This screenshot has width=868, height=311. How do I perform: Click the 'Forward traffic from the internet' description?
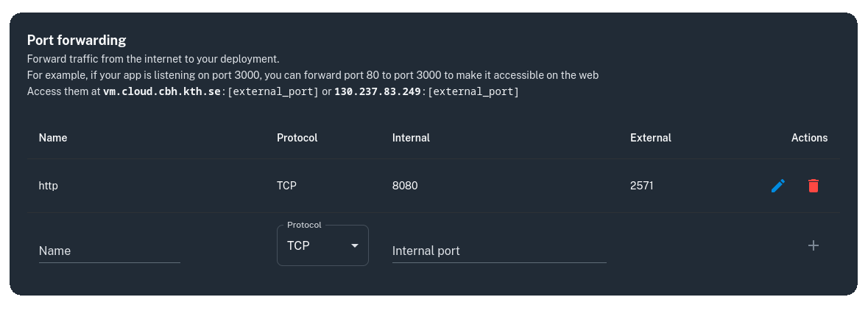pos(153,59)
